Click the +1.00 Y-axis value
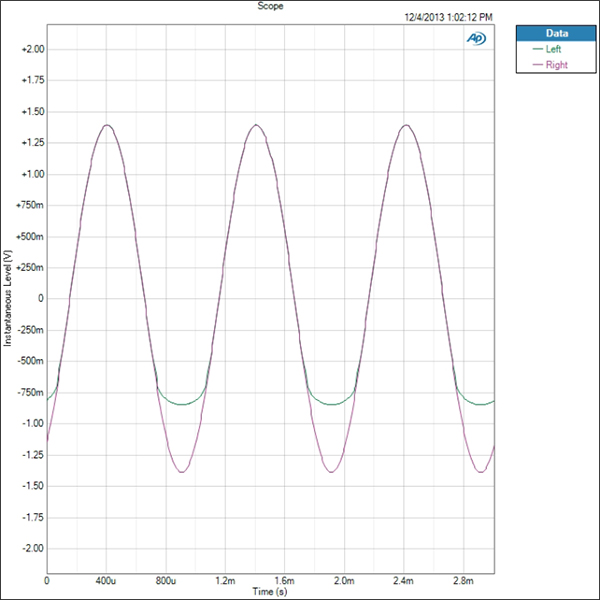The width and height of the screenshot is (600, 600). pos(33,174)
